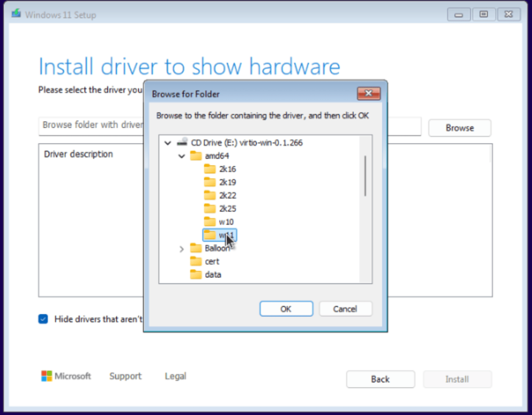The height and width of the screenshot is (415, 532).
Task: Click the data folder icon
Action: tap(196, 275)
